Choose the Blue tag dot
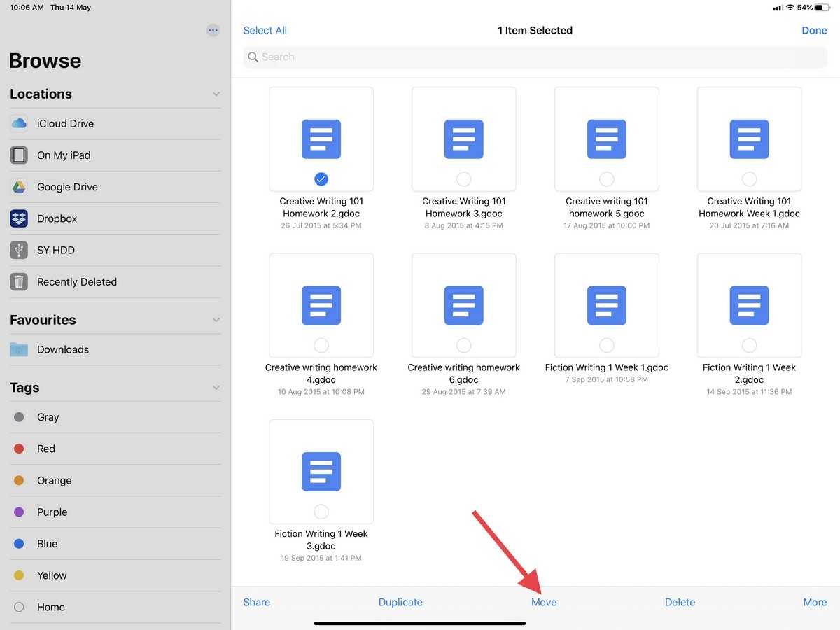Image resolution: width=840 pixels, height=630 pixels. [x=19, y=544]
